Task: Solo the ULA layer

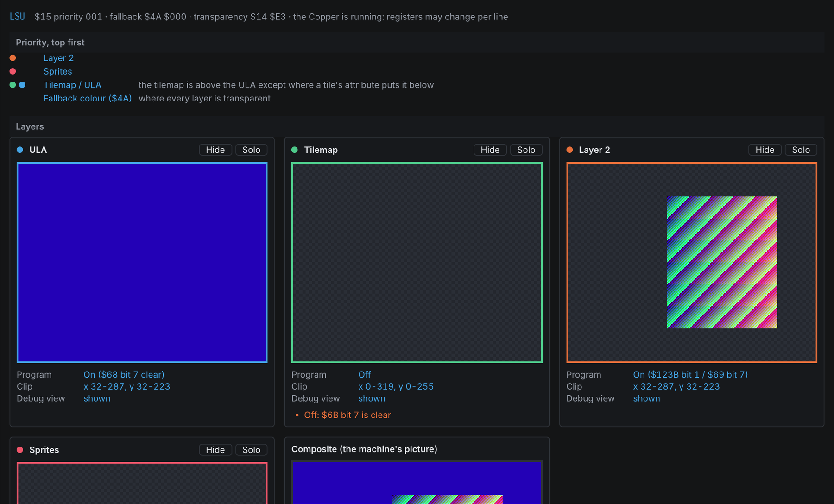Action: click(252, 150)
